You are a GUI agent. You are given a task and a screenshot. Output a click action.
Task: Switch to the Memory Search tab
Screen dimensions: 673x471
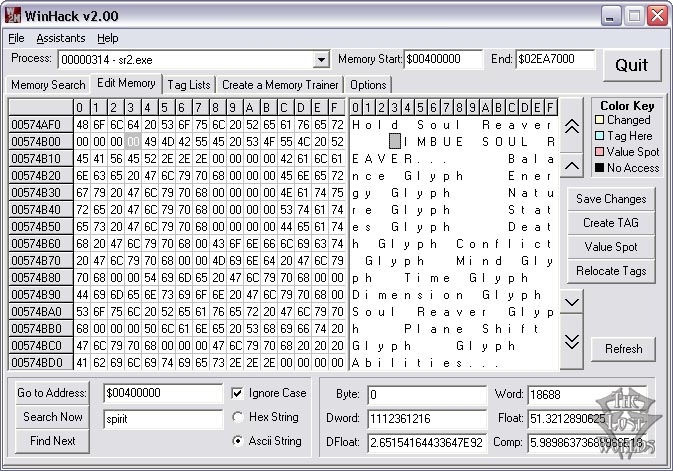point(48,85)
